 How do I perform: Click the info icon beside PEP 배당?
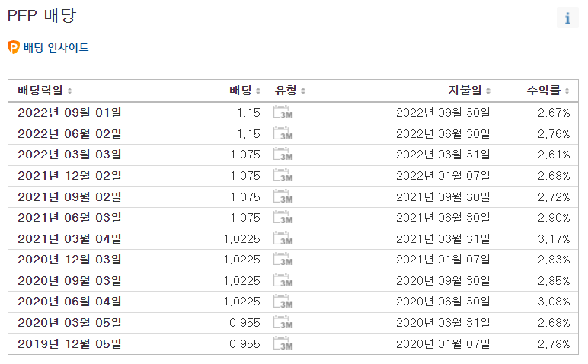coord(567,18)
